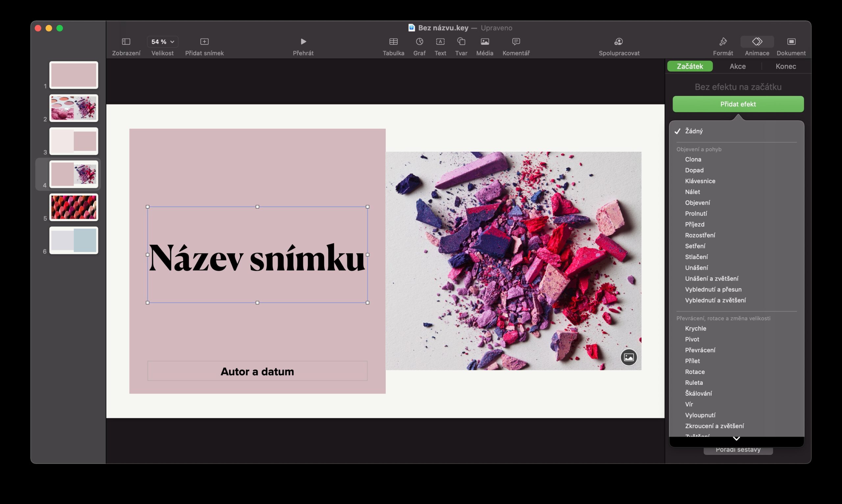Click the image placeholder icon on the photo

coord(629,357)
